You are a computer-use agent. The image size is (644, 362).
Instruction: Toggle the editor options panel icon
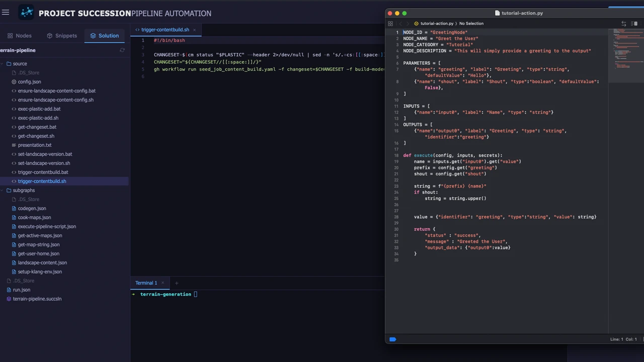[x=635, y=24]
